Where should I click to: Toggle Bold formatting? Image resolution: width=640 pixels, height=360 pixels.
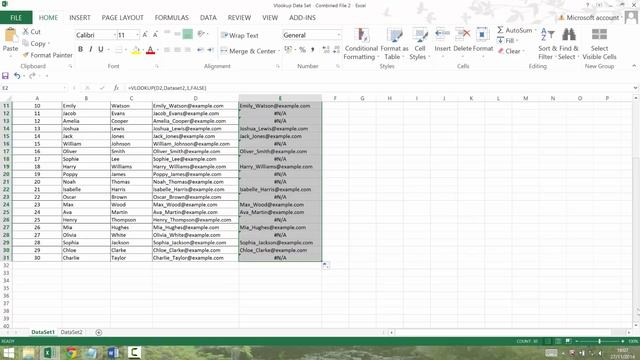(80, 49)
